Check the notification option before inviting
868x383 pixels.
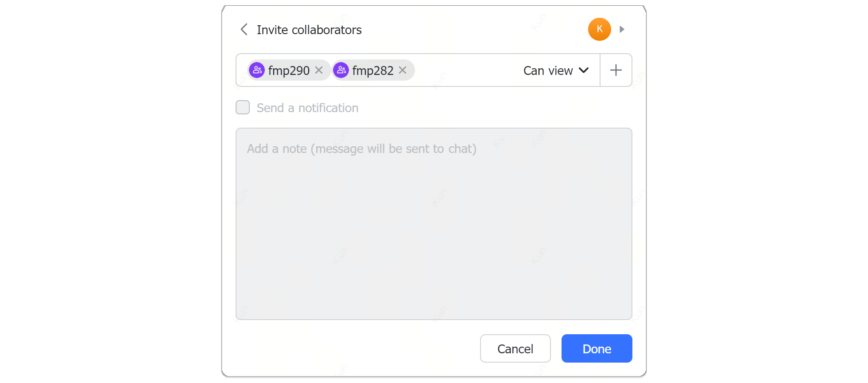click(x=243, y=107)
